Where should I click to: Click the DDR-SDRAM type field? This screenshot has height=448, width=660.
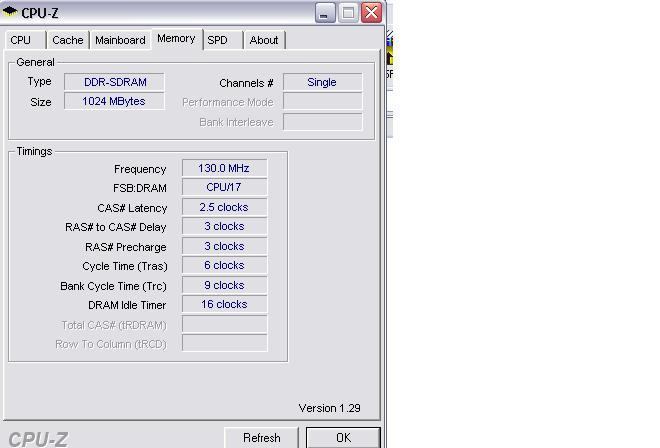(x=114, y=82)
